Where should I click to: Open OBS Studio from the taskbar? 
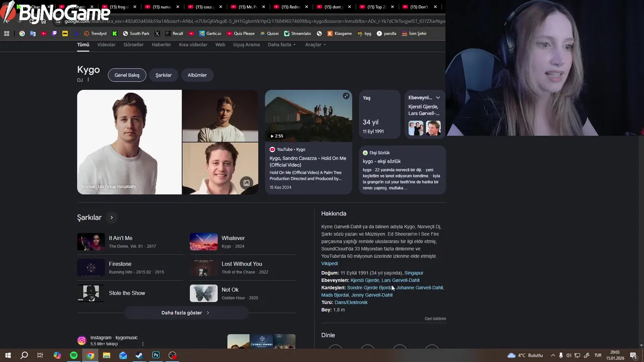pos(173,355)
